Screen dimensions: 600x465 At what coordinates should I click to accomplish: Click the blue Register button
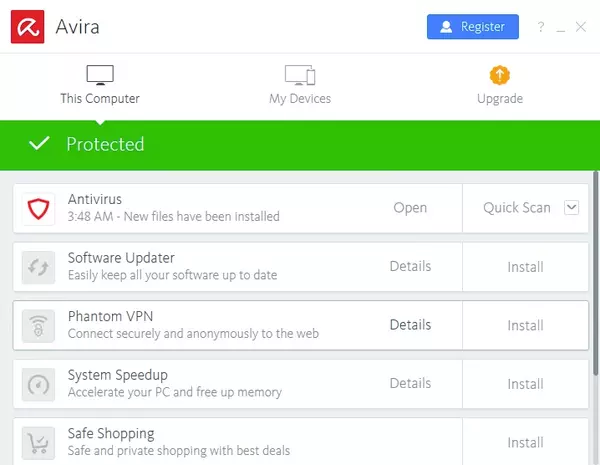tap(473, 27)
